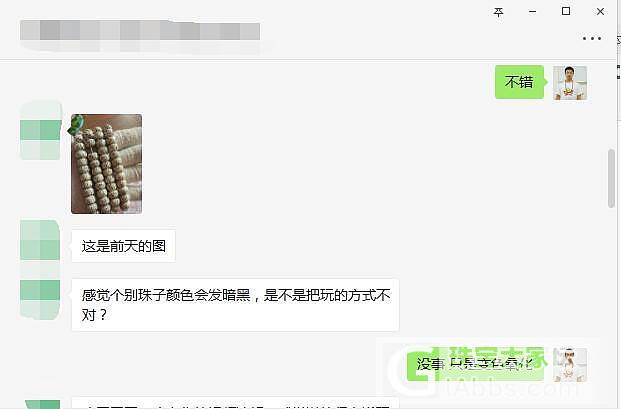This screenshot has width=621, height=409.
Task: Click the partially visible bottom message bubble
Action: tap(235, 402)
